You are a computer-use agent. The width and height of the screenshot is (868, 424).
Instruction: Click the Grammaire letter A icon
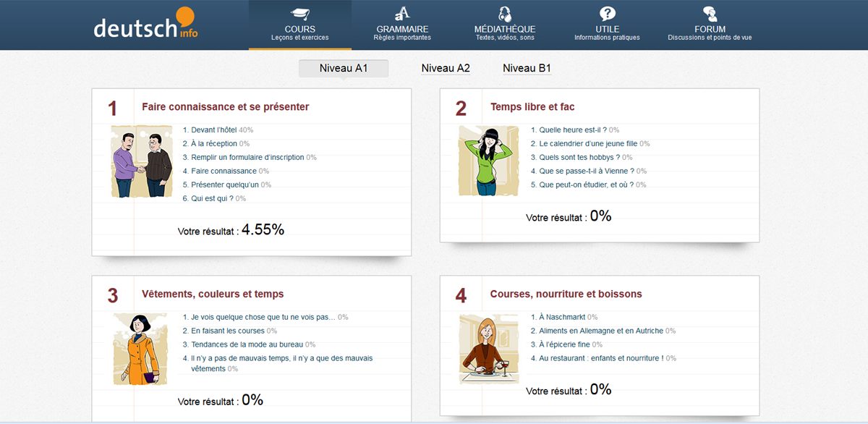click(x=403, y=13)
